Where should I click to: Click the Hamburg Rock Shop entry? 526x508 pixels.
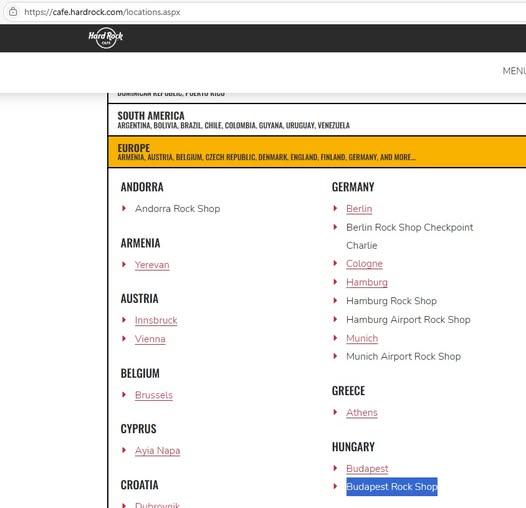click(x=391, y=301)
